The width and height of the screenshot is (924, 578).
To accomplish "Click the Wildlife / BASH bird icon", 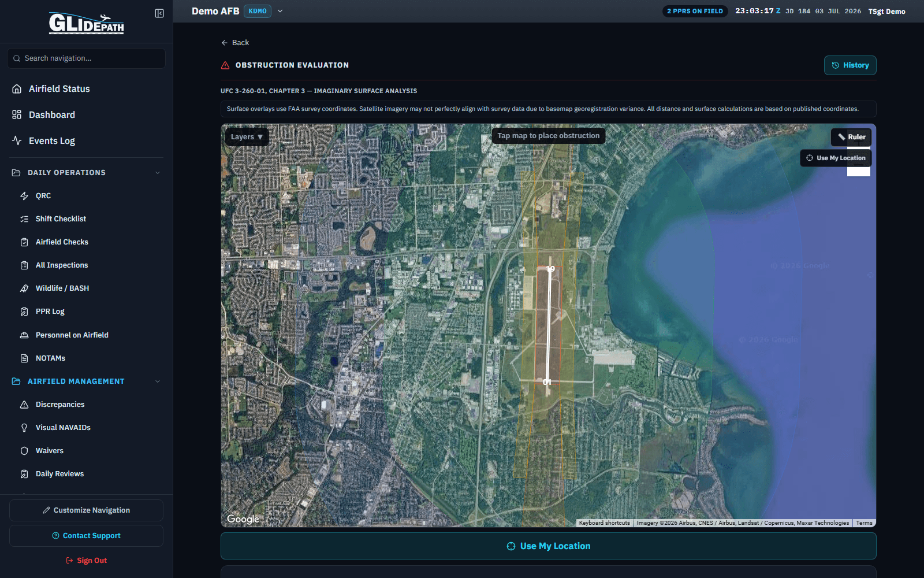I will click(24, 288).
